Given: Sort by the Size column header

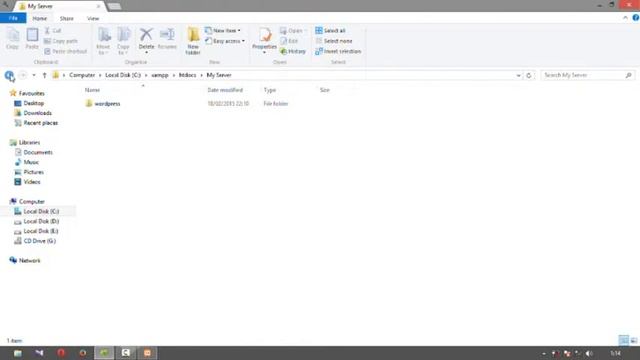Looking at the screenshot, I should (x=324, y=90).
